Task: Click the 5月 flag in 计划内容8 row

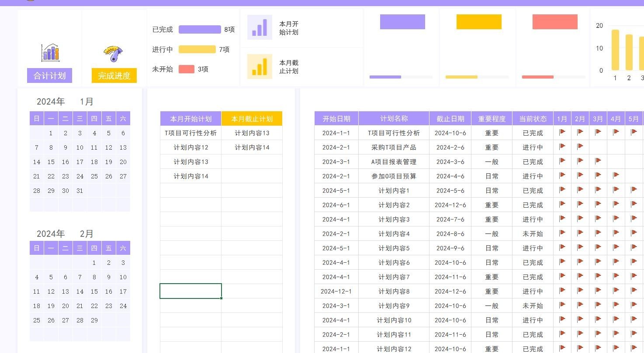Action: coord(634,290)
